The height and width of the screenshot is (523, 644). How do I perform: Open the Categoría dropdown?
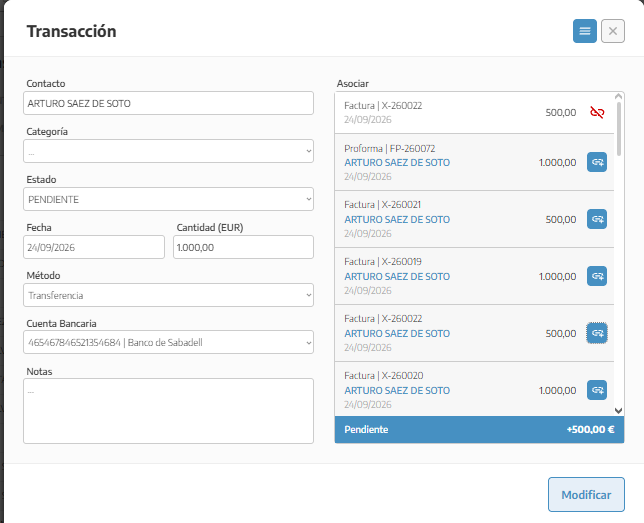(168, 151)
